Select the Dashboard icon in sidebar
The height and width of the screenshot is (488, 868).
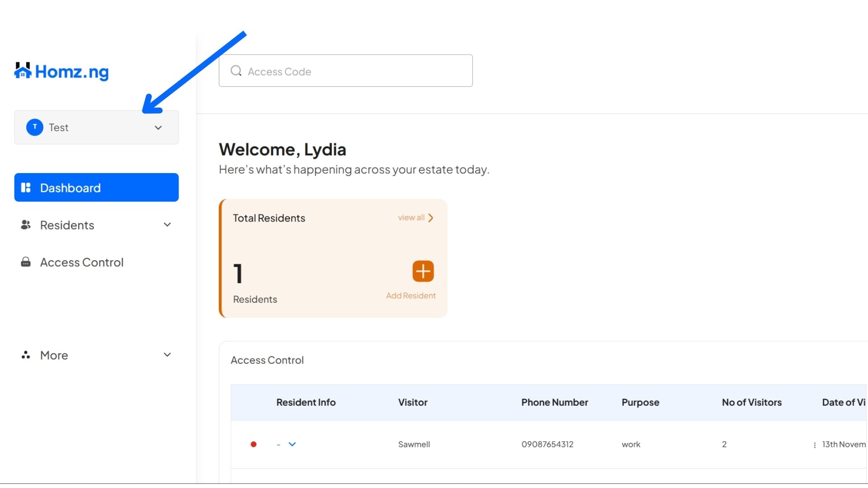pos(26,188)
